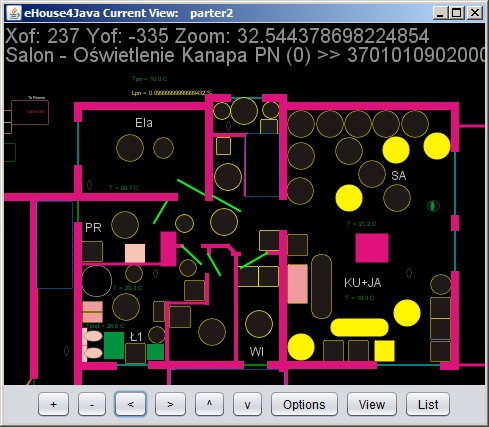Toggle the lit yellow square in the kitchen

click(x=384, y=351)
